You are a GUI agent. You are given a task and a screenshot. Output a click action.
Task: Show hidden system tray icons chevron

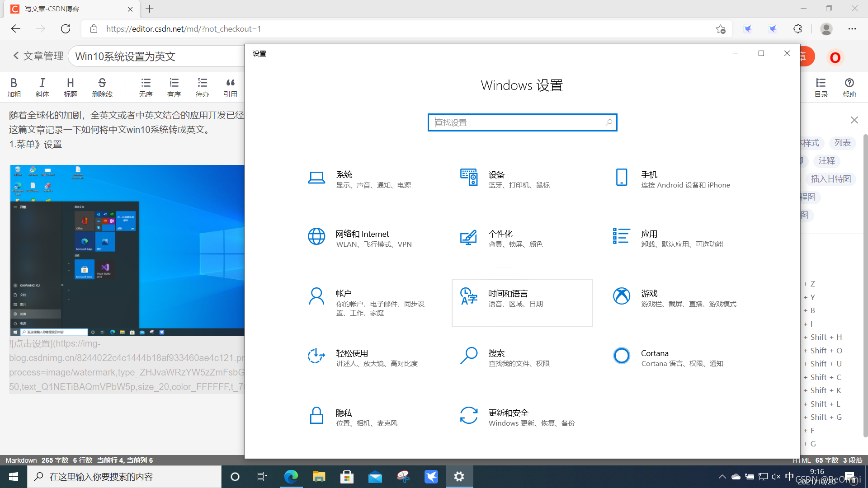click(x=722, y=477)
